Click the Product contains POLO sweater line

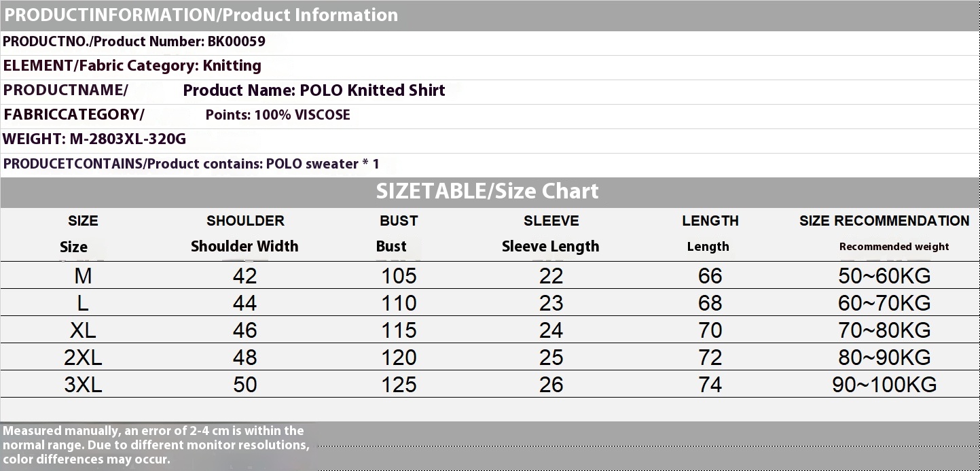tap(192, 164)
